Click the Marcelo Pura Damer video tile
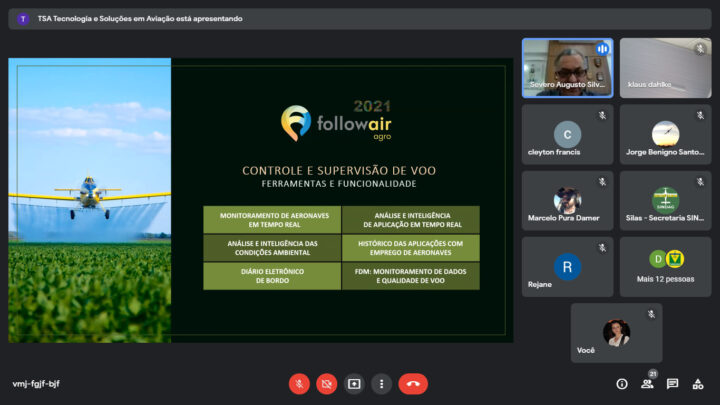Viewport: 720px width, 405px height. (x=567, y=200)
